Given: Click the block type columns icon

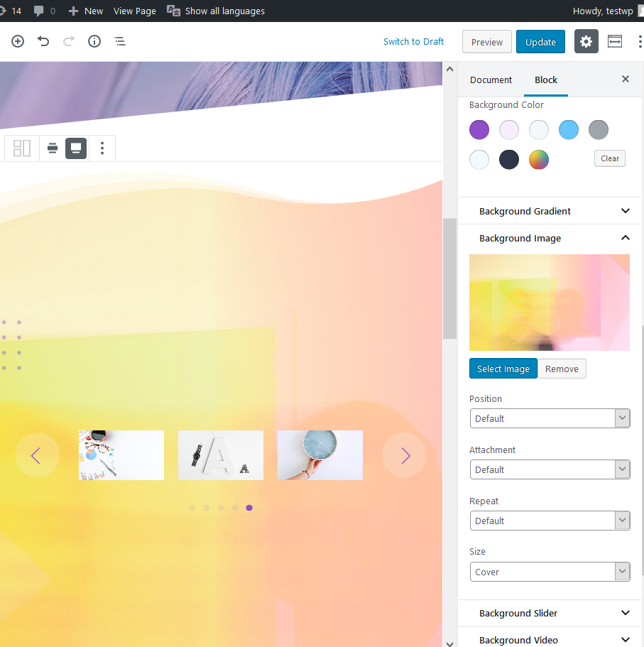Looking at the screenshot, I should tap(22, 148).
